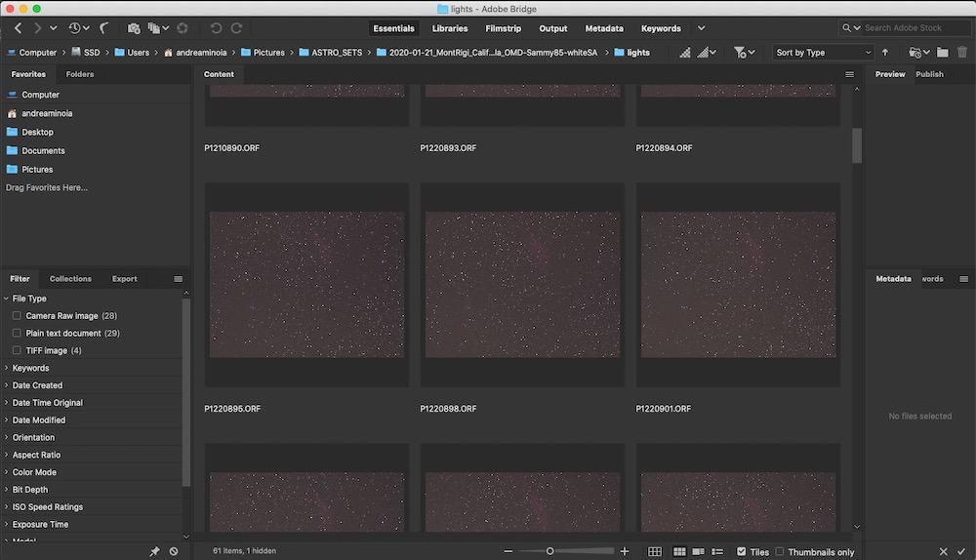The image size is (976, 560).
Task: Open the Metadata panel menu icon
Action: (x=963, y=279)
